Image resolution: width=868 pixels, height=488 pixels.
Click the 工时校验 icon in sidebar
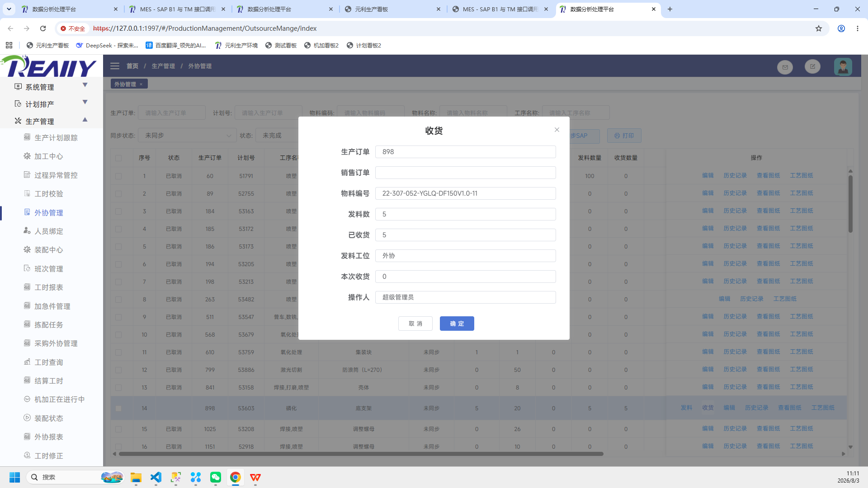coord(27,193)
